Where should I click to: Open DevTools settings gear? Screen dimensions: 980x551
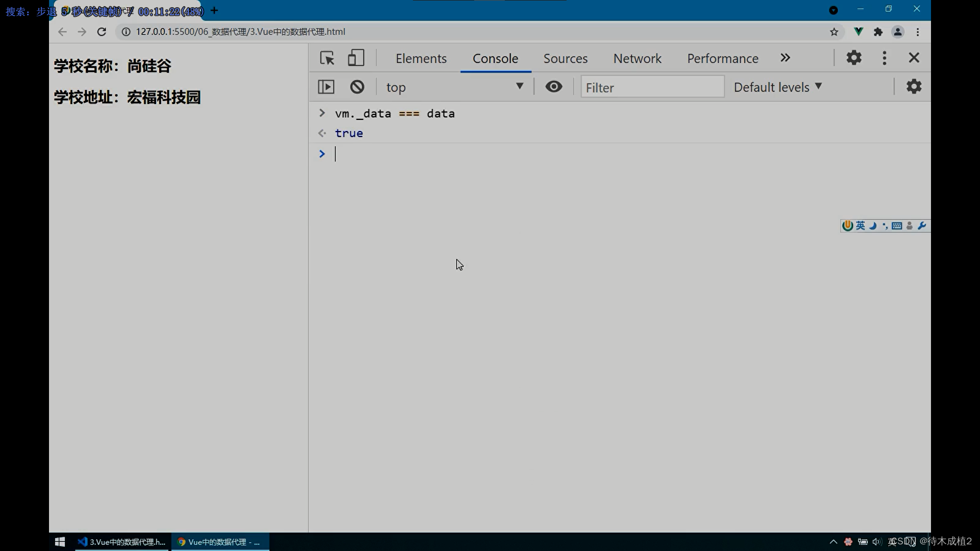[x=854, y=58]
